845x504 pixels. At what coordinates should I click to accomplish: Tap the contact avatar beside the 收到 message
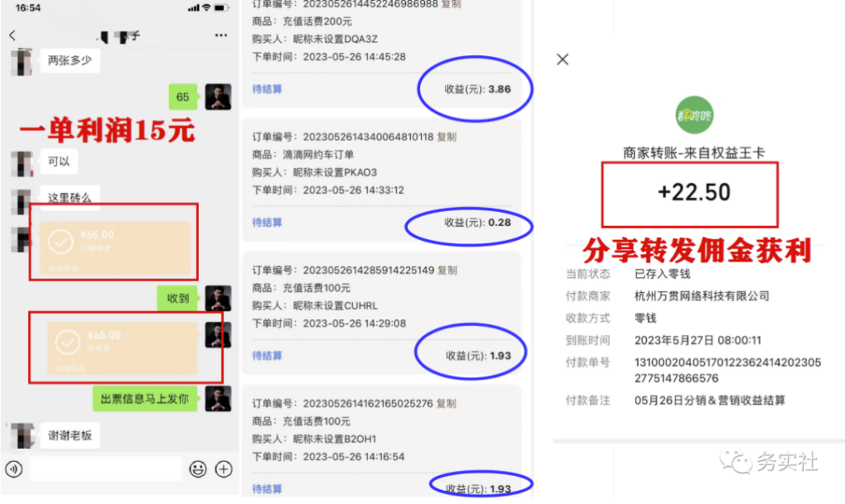218,299
